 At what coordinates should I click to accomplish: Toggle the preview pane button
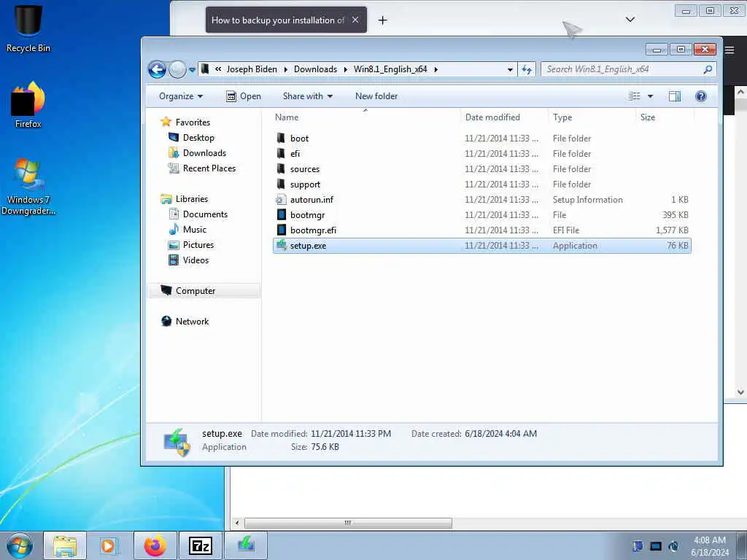675,96
